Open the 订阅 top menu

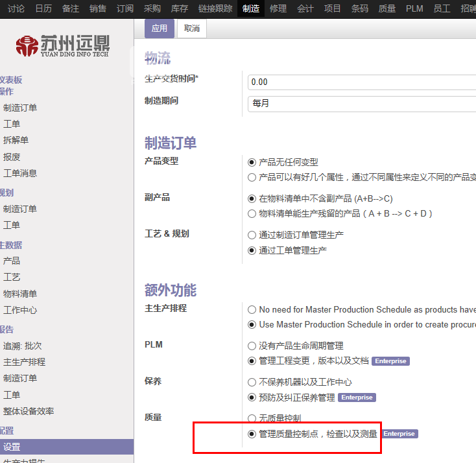tap(125, 8)
